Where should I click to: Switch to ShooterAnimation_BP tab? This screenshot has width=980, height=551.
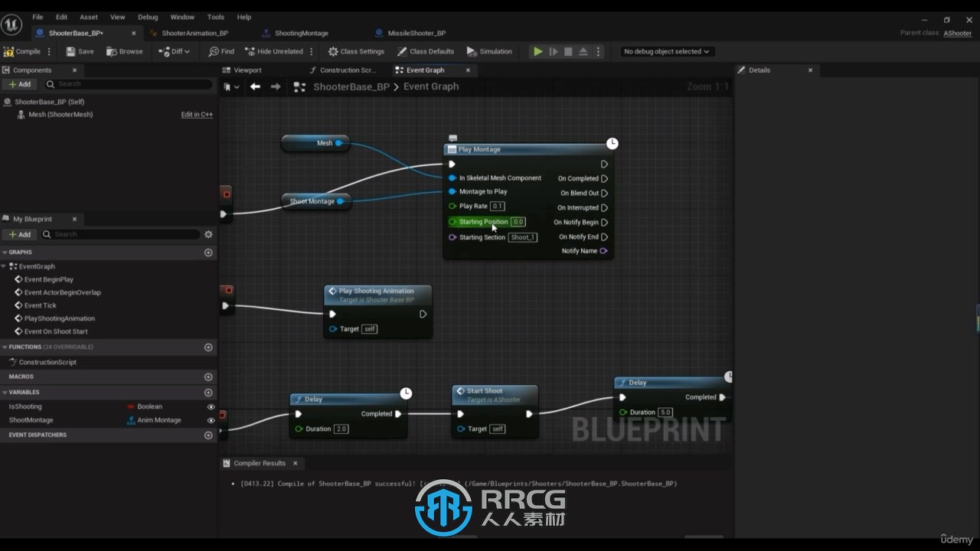194,33
